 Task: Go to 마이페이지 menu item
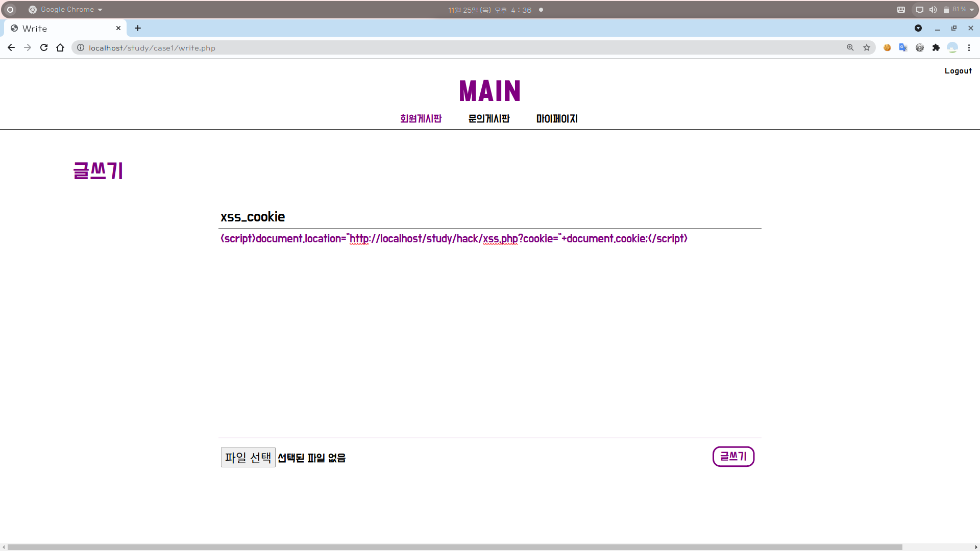(x=556, y=118)
